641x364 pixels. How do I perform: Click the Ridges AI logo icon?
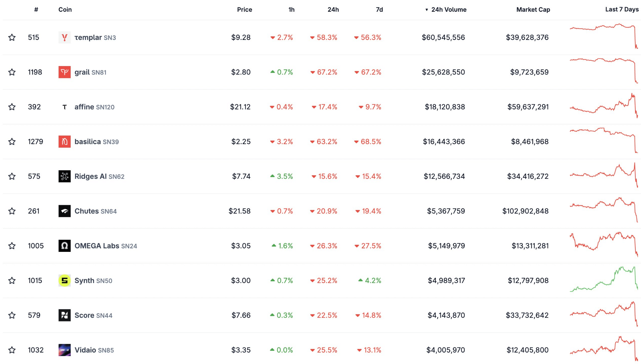click(64, 176)
